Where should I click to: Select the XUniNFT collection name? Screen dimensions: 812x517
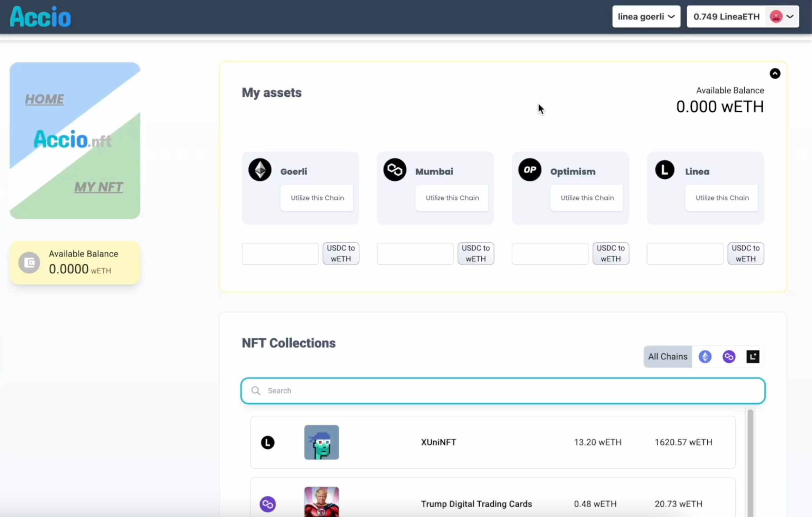pos(438,442)
